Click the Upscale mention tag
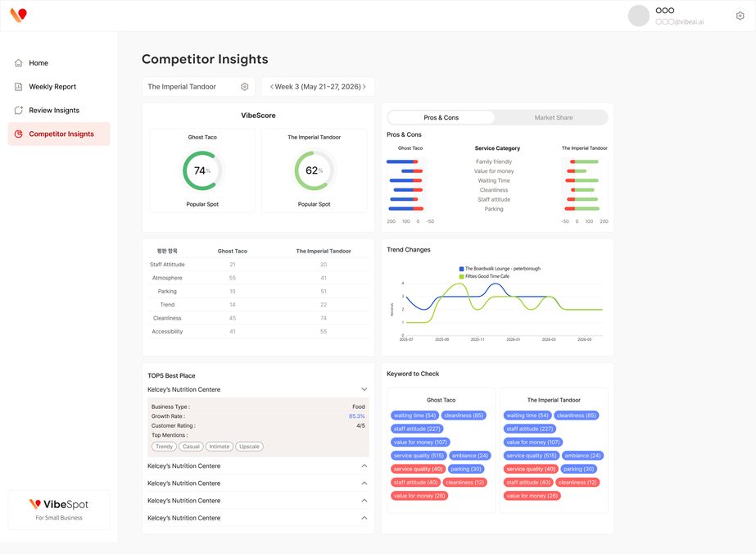 point(249,447)
